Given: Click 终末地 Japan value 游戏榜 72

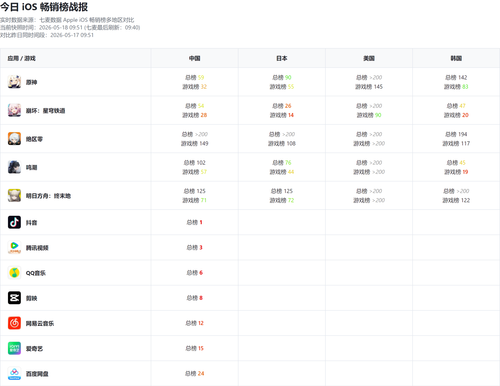Looking at the screenshot, I should pyautogui.click(x=282, y=200).
